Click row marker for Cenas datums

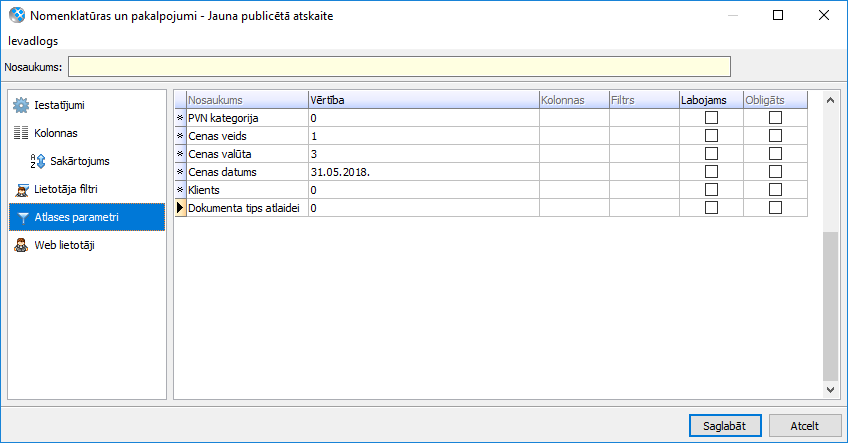pos(180,172)
